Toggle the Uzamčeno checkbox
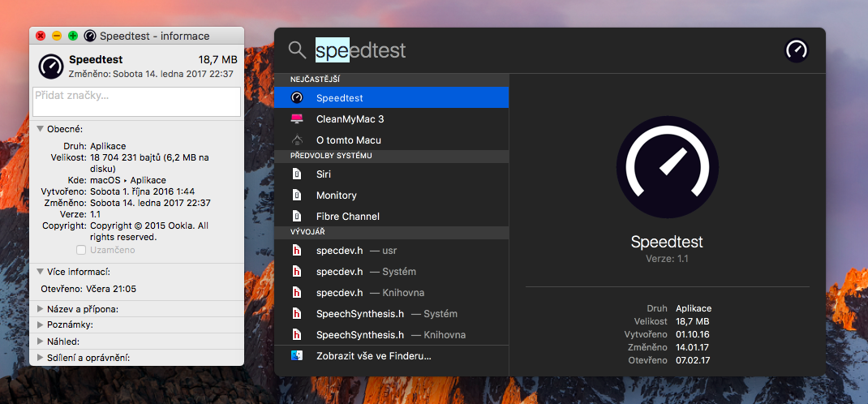Image resolution: width=868 pixels, height=404 pixels. [x=81, y=250]
